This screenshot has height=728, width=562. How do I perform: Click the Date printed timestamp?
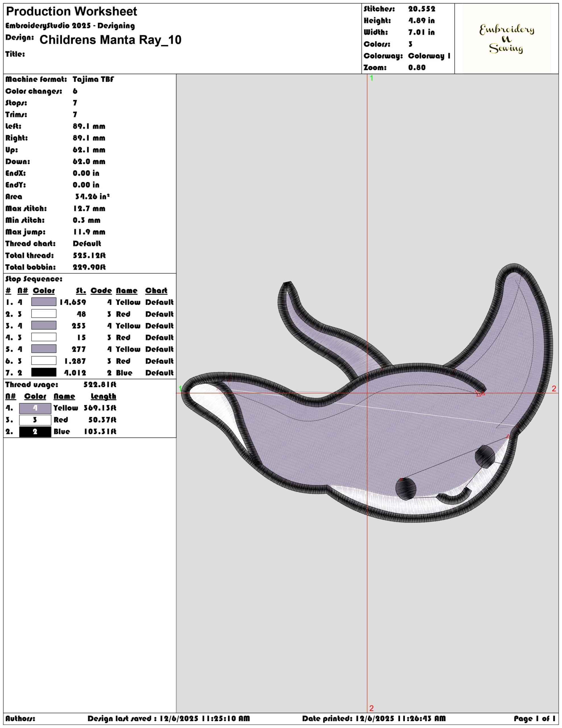click(374, 718)
